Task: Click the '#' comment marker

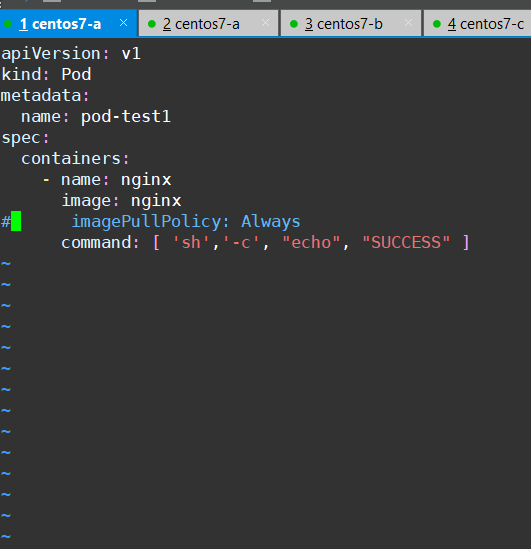Action: click(x=6, y=222)
